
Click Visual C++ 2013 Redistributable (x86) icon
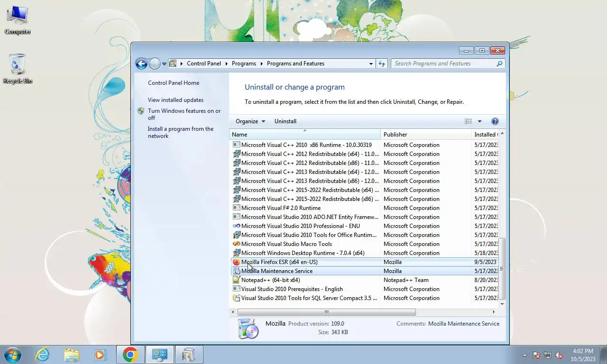[x=236, y=181]
